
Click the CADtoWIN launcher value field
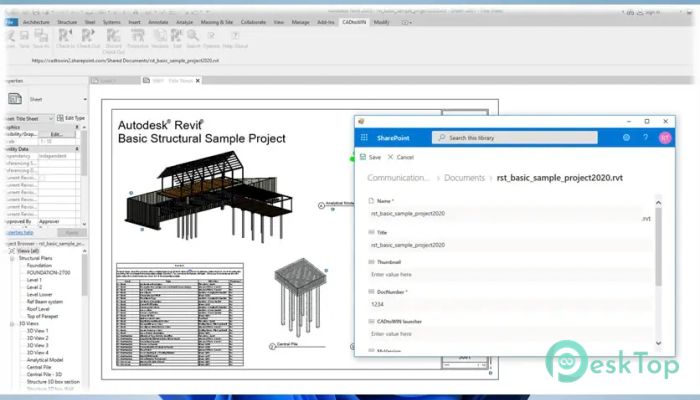(x=508, y=334)
